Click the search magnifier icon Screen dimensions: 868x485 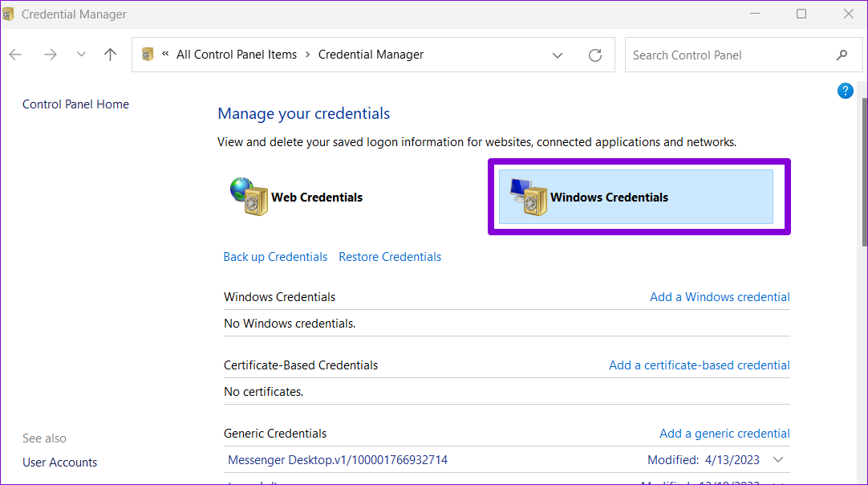[x=842, y=55]
